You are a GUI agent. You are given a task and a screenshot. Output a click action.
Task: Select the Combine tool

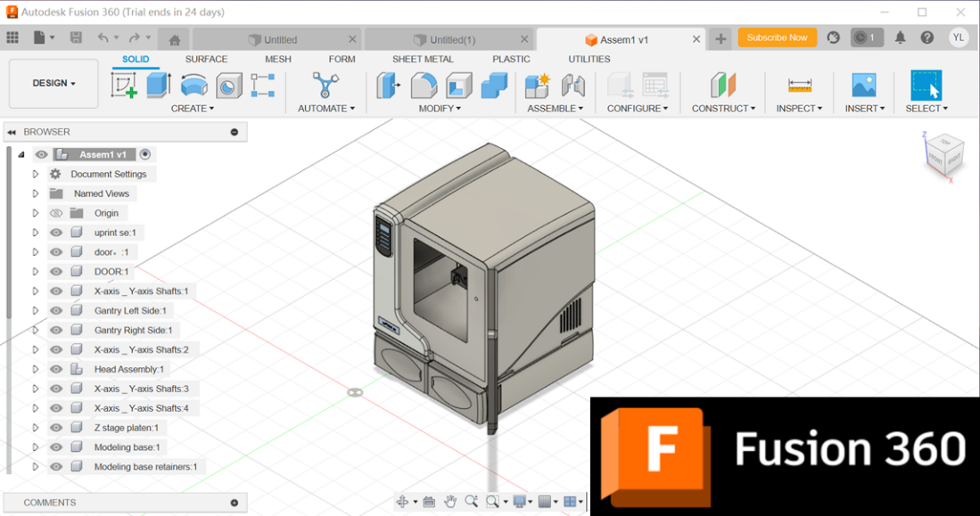[x=494, y=85]
